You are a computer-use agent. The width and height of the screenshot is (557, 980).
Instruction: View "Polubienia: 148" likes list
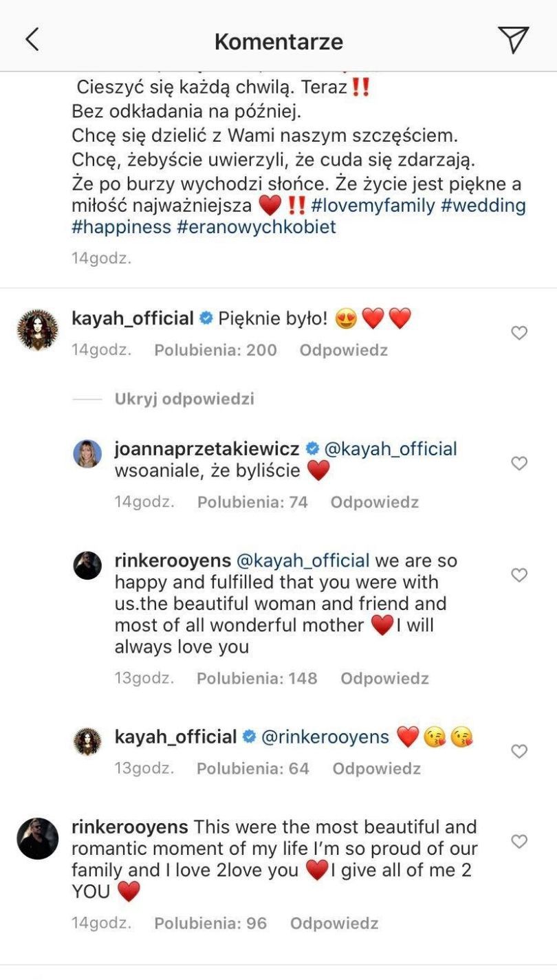click(x=256, y=679)
